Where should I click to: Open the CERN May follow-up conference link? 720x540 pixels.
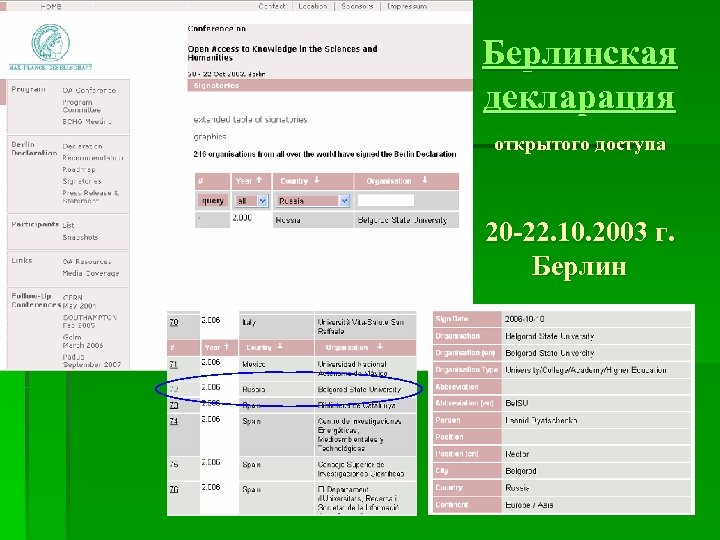[79, 302]
